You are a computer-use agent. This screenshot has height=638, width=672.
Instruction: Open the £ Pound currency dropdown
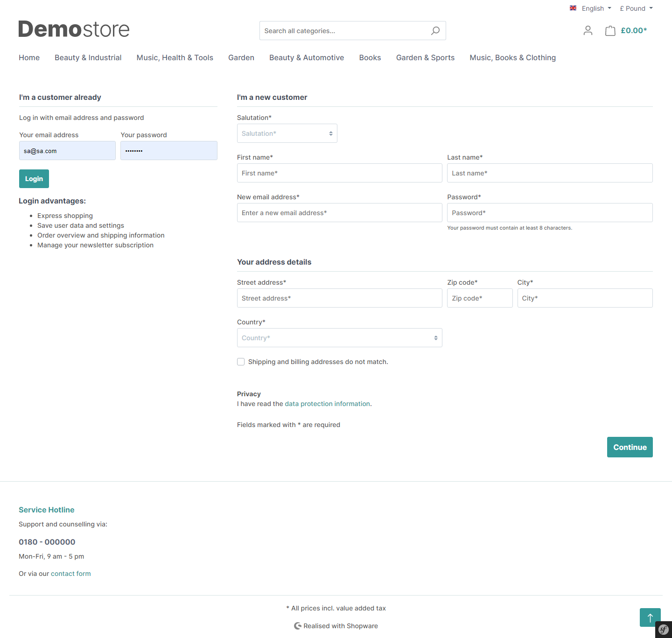pyautogui.click(x=636, y=8)
